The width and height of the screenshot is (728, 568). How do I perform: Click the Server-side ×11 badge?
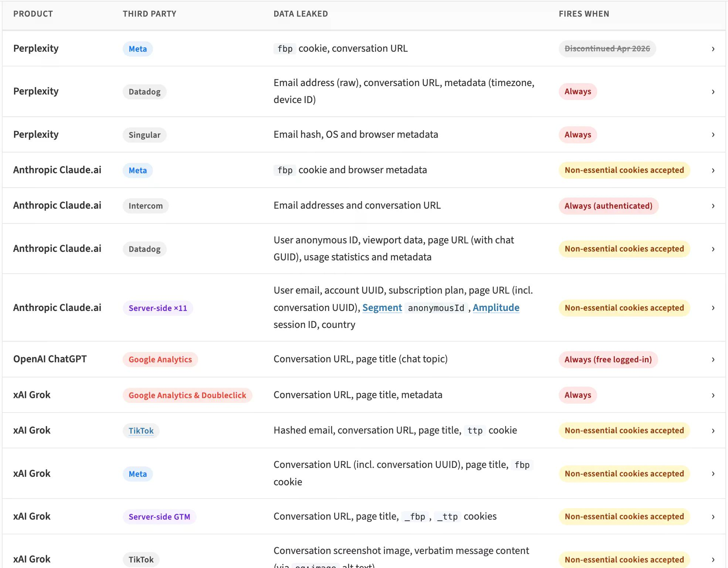click(158, 308)
